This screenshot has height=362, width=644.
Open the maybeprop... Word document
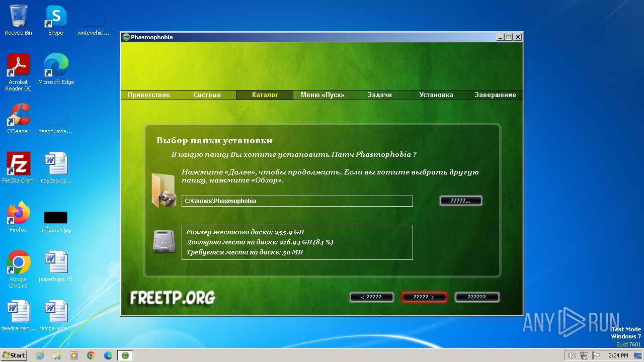point(56,168)
